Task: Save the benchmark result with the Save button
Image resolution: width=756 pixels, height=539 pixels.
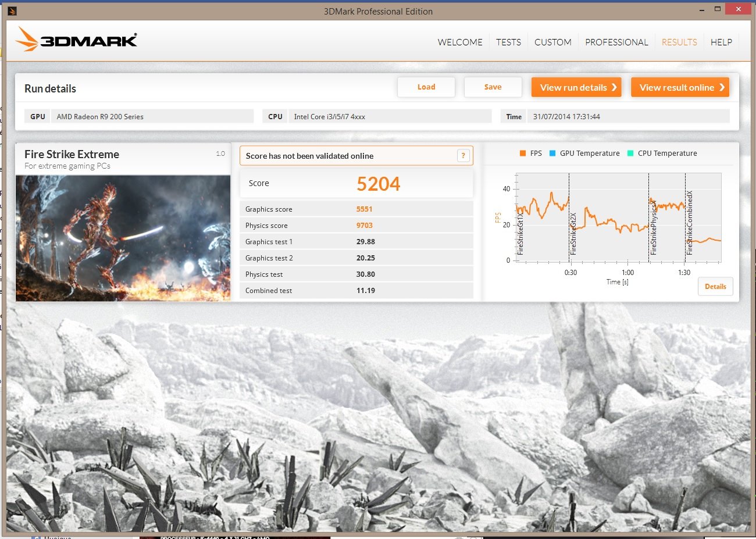Action: (x=493, y=87)
